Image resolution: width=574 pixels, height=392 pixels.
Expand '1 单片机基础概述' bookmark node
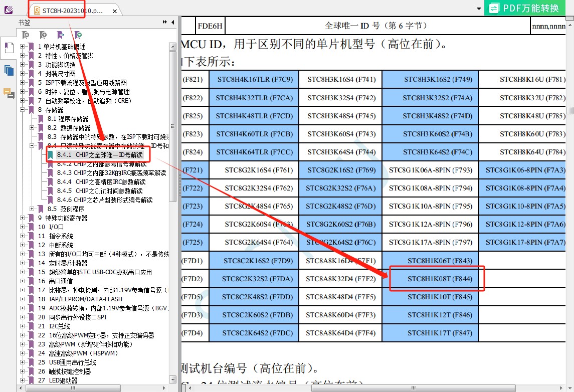click(x=22, y=47)
